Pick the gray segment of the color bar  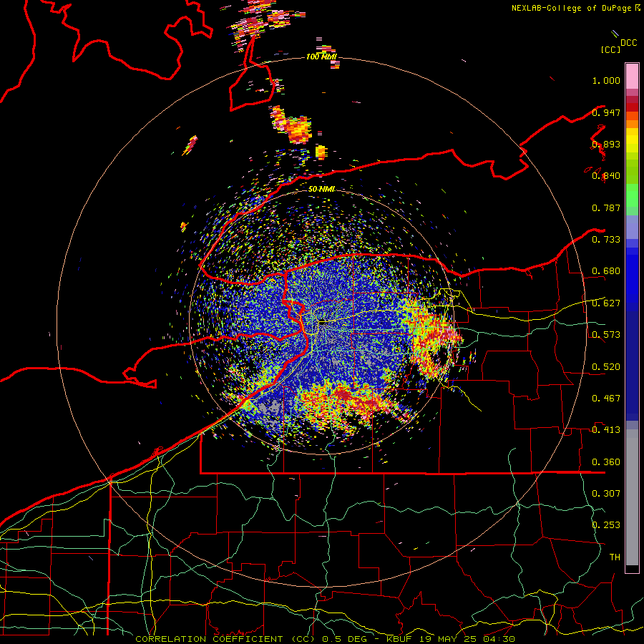pos(632,497)
